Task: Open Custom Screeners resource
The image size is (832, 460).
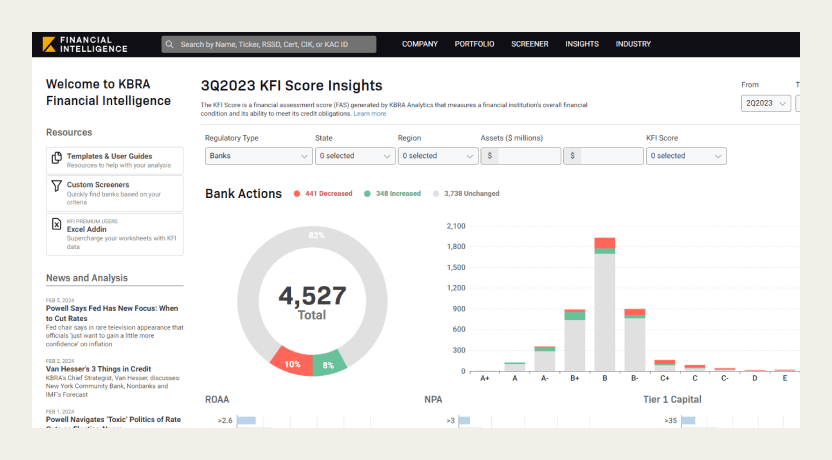Action: [x=115, y=194]
